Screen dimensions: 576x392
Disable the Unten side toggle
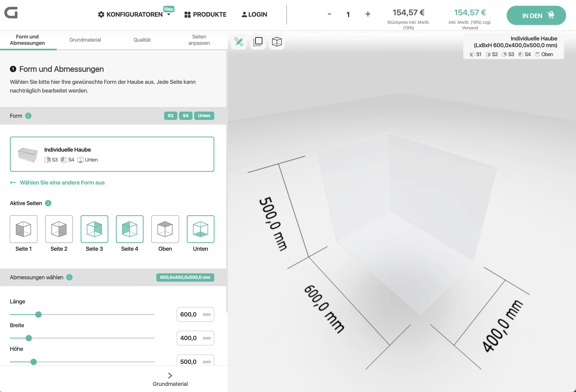200,229
